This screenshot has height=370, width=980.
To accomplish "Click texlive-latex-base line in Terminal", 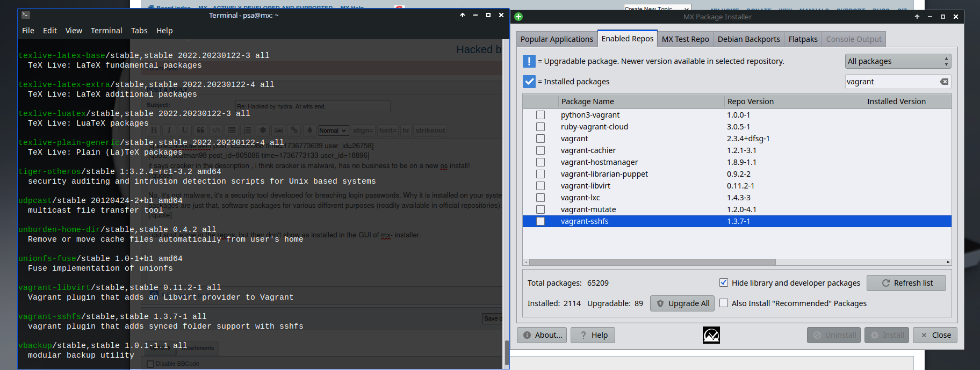I will 144,56.
